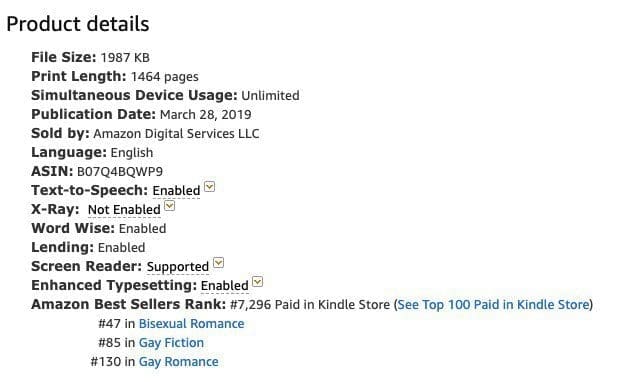Screen dimensions: 636x382
Task: Expand the Screen Reader info arrow icon
Action: (x=218, y=263)
